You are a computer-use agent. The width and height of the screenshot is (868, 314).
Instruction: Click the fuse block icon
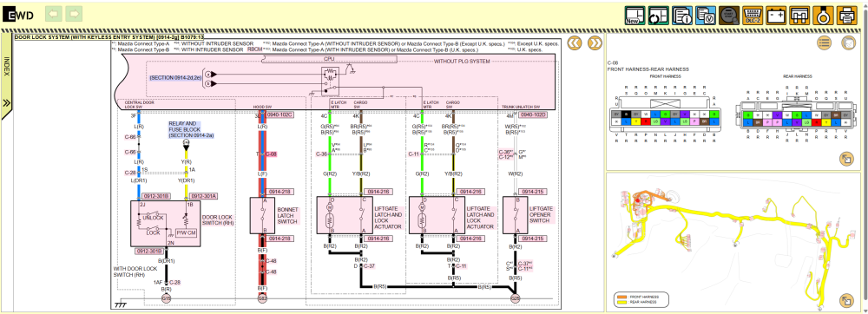[800, 16]
